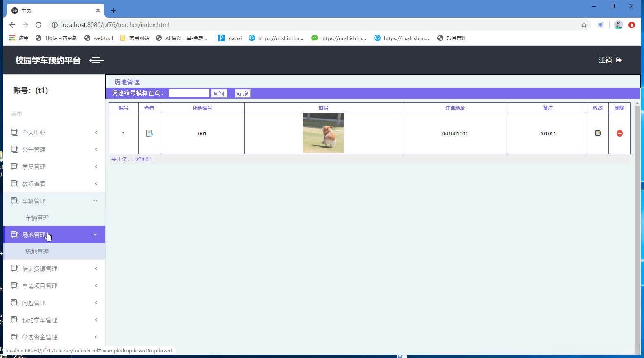Expand the 培训资源管理 chevron
The height and width of the screenshot is (358, 644).
(96, 268)
